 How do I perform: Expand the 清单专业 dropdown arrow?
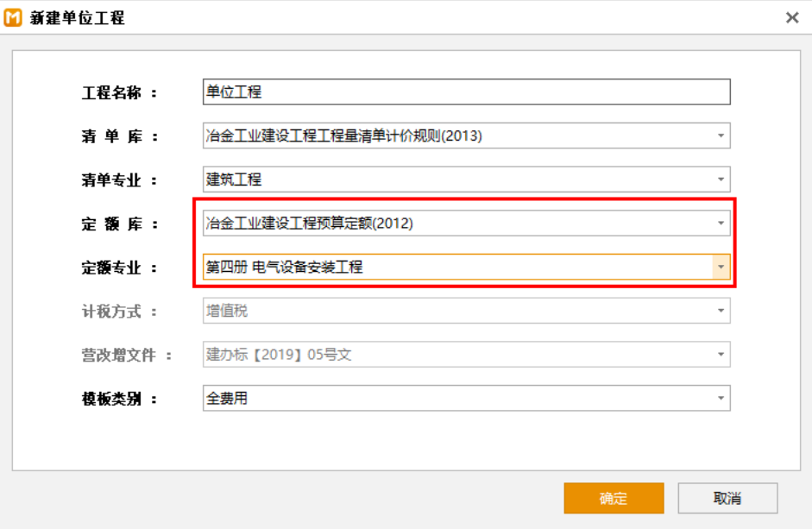(x=721, y=179)
